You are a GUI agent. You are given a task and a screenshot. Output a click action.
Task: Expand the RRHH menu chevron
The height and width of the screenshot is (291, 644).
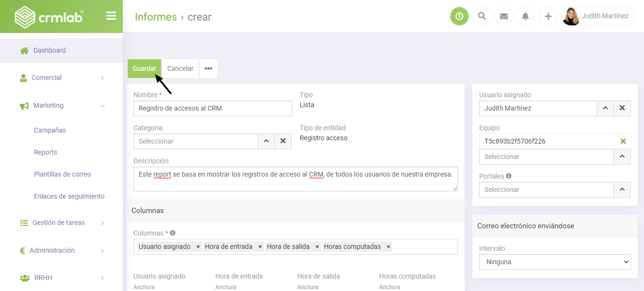coord(102,278)
